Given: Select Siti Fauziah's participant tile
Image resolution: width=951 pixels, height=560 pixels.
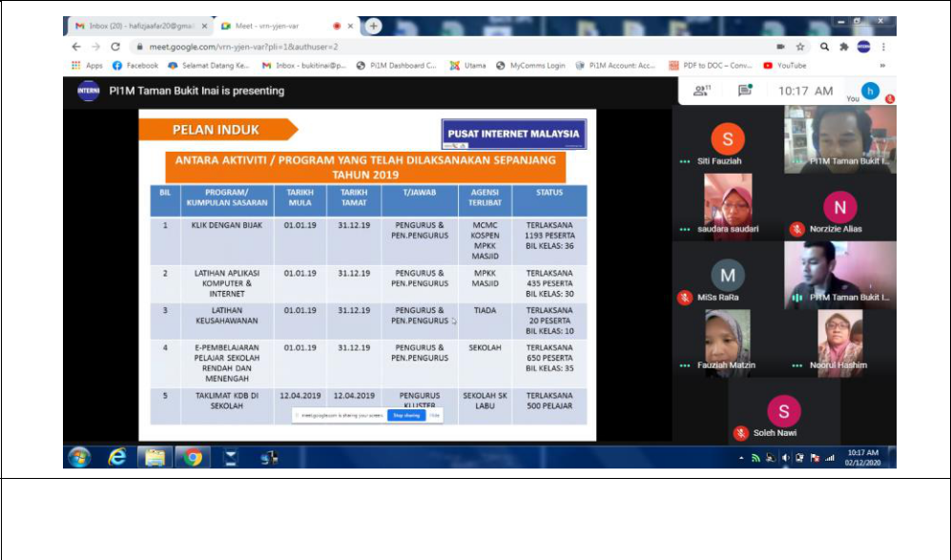Looking at the screenshot, I should pos(728,141).
